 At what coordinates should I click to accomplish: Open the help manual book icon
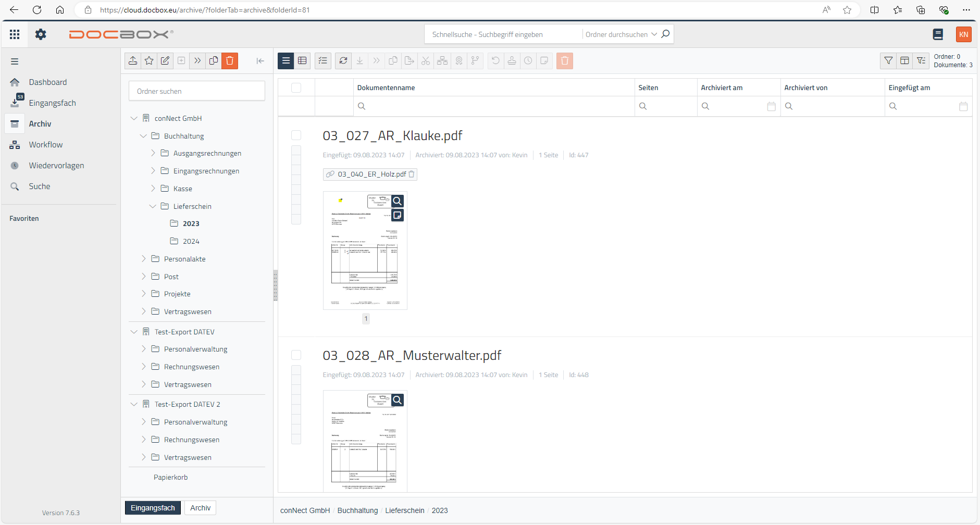click(x=938, y=34)
